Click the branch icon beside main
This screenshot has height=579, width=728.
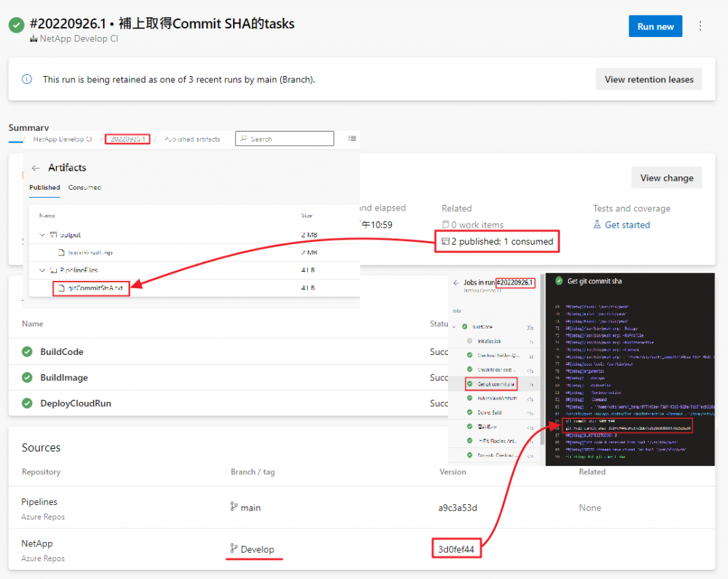click(x=234, y=507)
